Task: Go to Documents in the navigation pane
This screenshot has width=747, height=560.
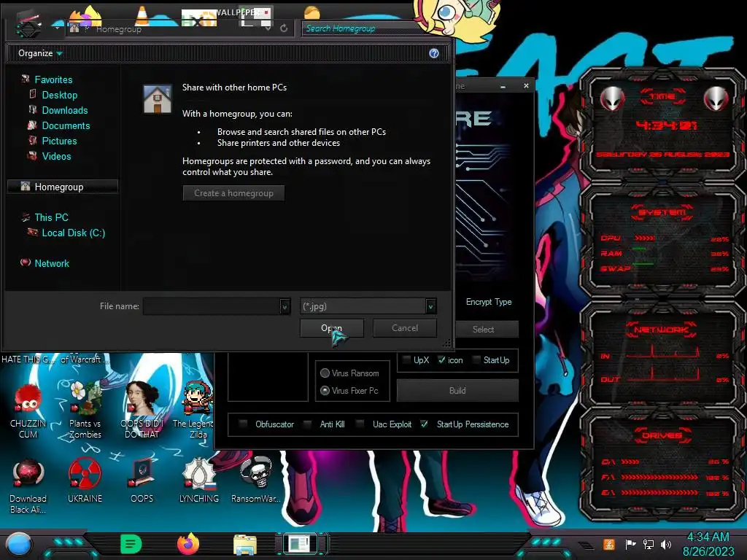Action: click(66, 125)
